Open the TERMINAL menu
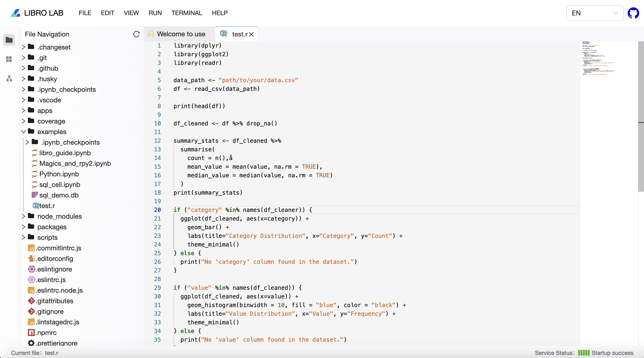644x358 pixels. [186, 13]
